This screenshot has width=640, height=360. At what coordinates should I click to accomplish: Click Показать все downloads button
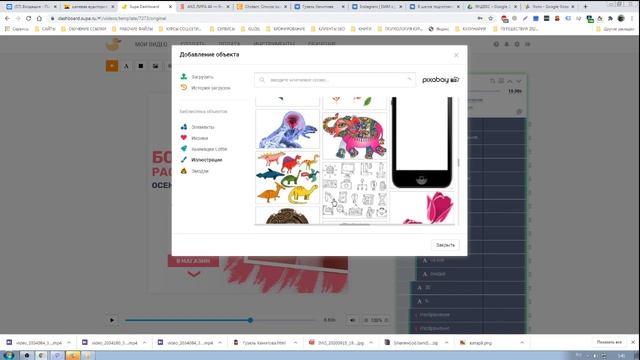click(x=609, y=342)
